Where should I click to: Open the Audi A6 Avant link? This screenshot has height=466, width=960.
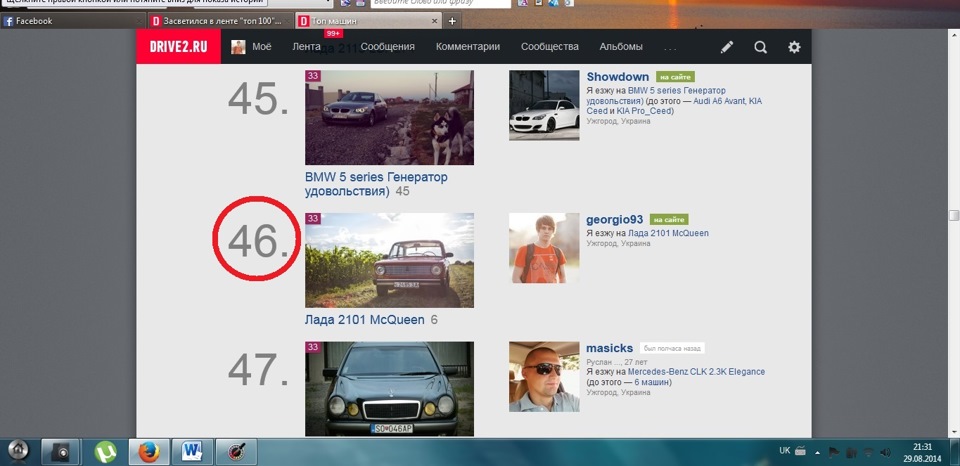(718, 101)
